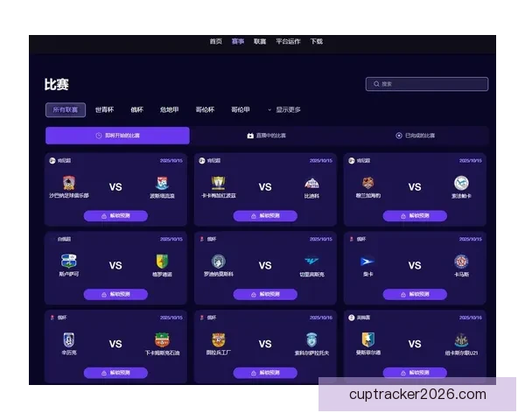The image size is (525, 420).
Task: Click the 纽卡斯尔联U21 team logo
Action: click(x=461, y=340)
